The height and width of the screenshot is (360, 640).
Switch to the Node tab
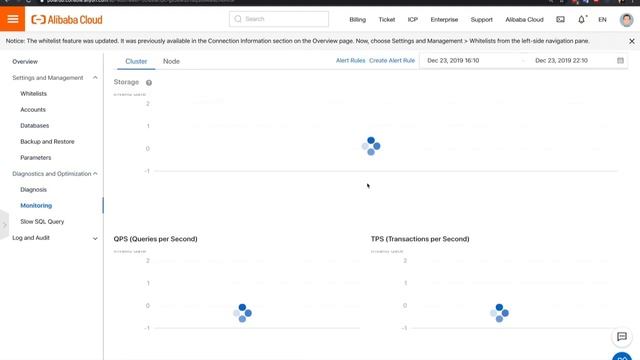point(171,61)
